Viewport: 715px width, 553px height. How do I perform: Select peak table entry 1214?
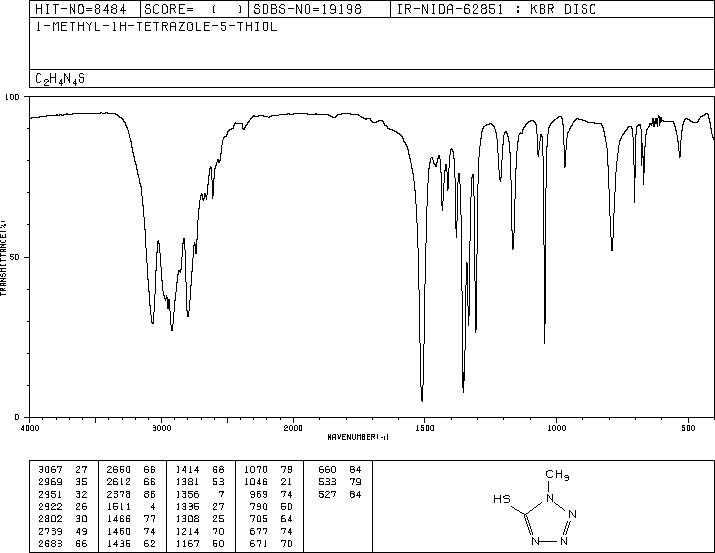tap(187, 532)
